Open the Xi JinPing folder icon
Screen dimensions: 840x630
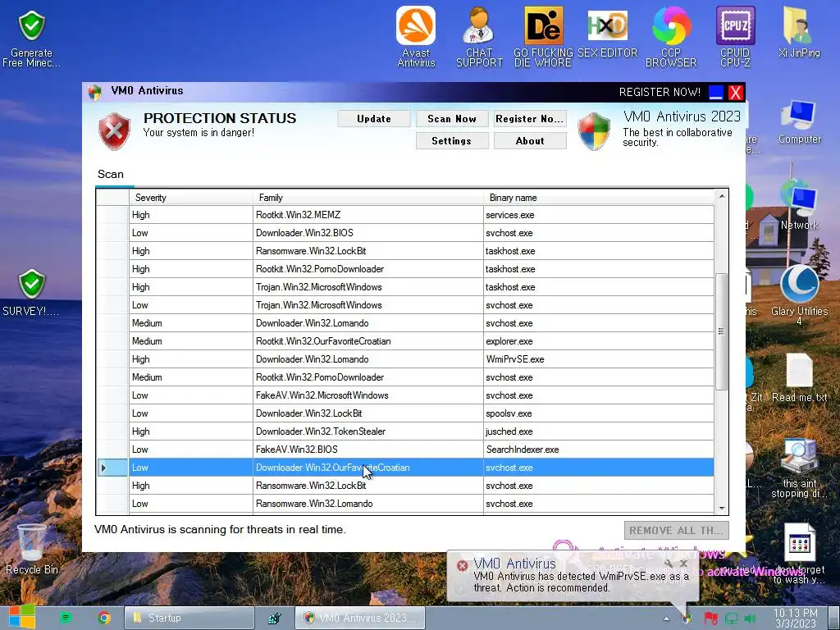799,32
